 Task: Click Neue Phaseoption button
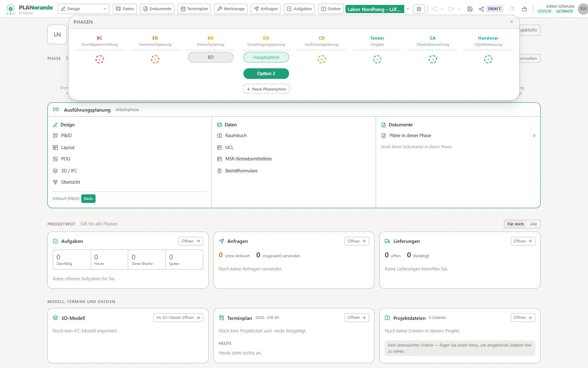(266, 89)
